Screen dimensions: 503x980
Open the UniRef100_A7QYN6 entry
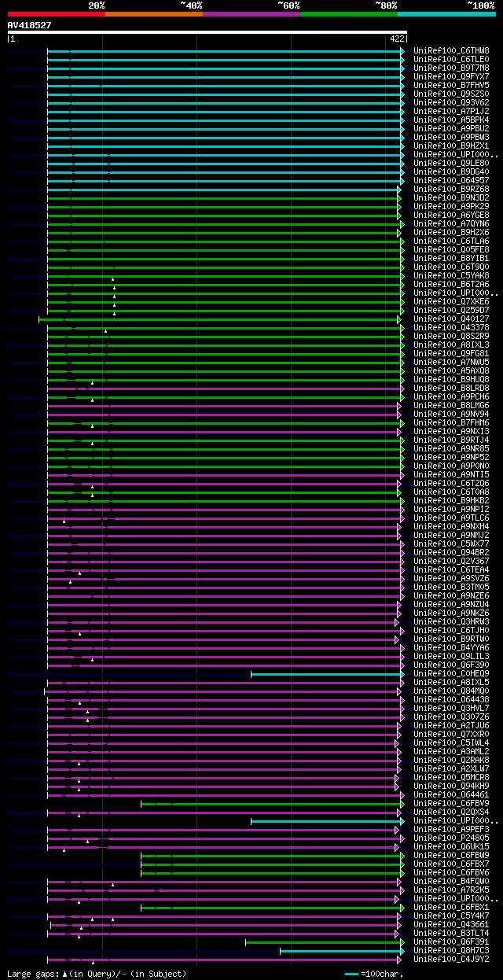pos(451,223)
